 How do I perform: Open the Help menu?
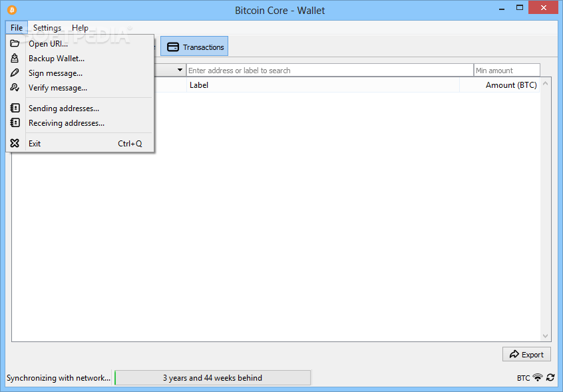80,28
